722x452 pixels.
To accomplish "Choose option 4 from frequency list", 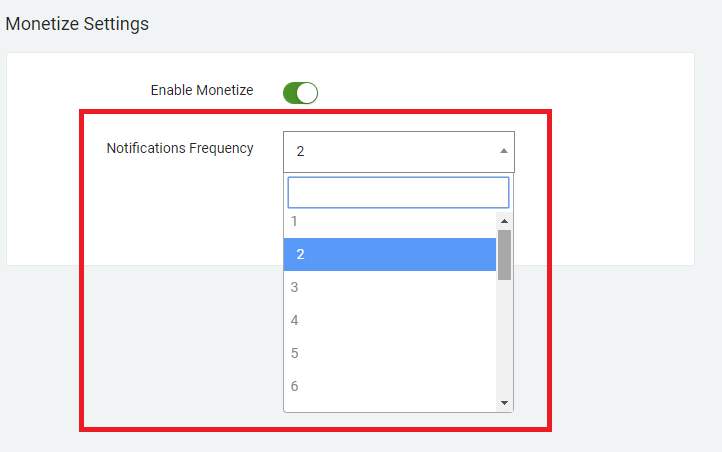I will (x=390, y=320).
